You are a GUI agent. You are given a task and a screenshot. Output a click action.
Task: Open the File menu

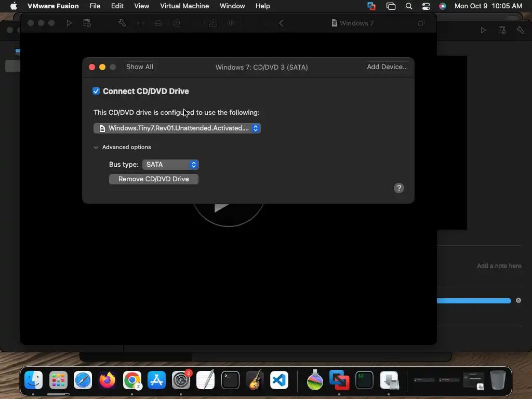(x=95, y=6)
